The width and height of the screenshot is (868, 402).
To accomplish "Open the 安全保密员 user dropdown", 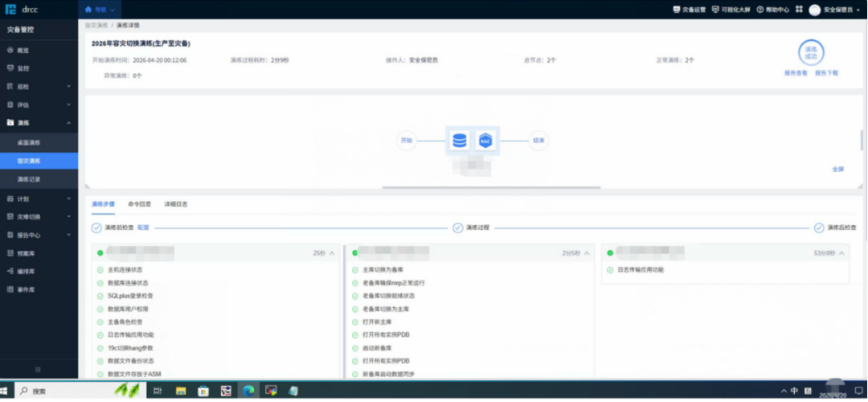I will [x=841, y=10].
